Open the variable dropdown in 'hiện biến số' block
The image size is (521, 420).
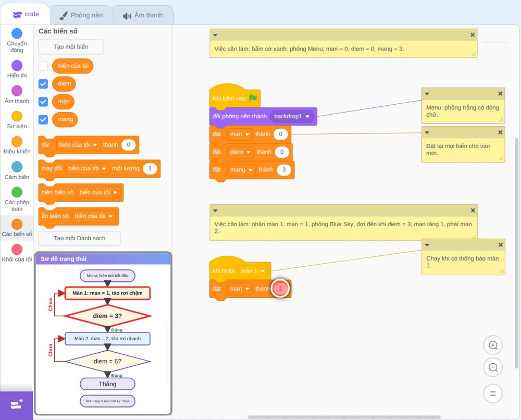click(98, 192)
